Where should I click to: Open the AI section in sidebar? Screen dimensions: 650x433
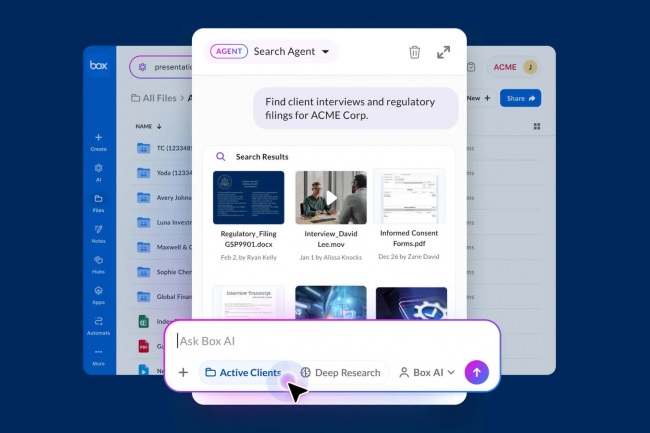coord(98,172)
